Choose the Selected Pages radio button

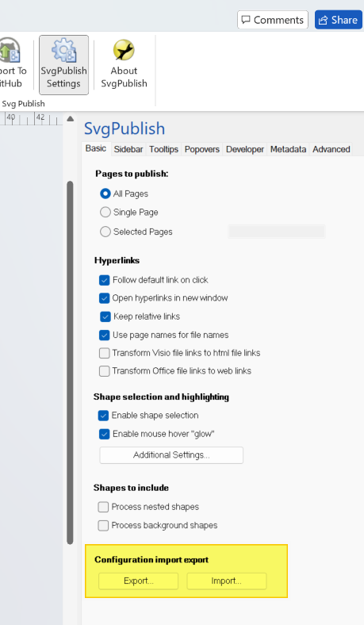pos(105,232)
